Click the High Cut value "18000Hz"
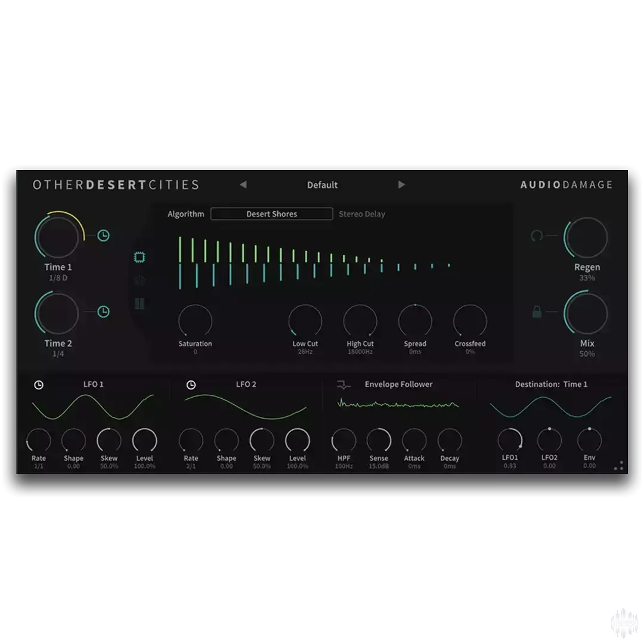The width and height of the screenshot is (644, 644). tap(360, 352)
